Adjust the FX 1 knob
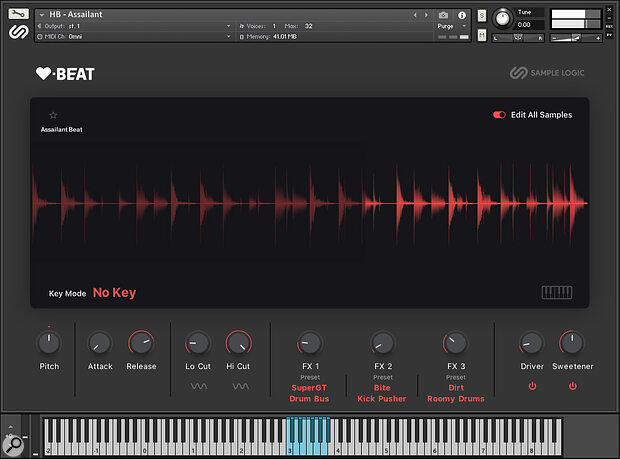 [310, 343]
